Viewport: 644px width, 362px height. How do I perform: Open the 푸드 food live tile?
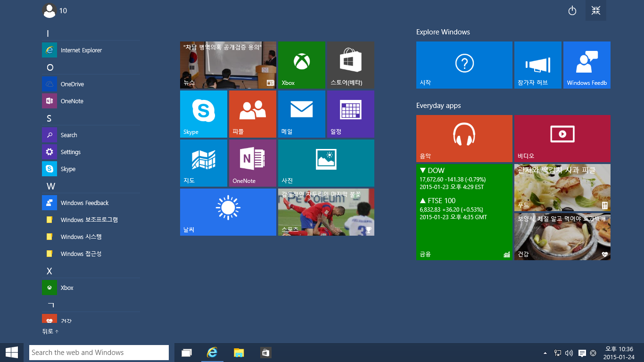click(562, 188)
